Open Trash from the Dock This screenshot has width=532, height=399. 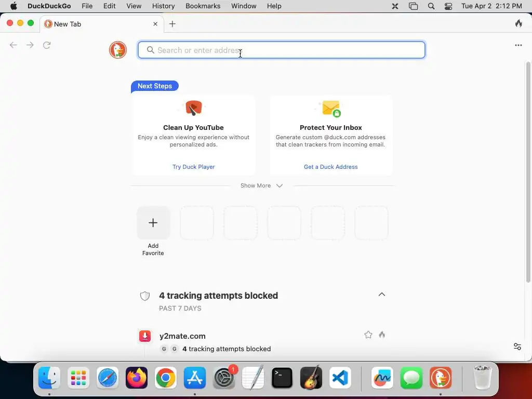(482, 378)
